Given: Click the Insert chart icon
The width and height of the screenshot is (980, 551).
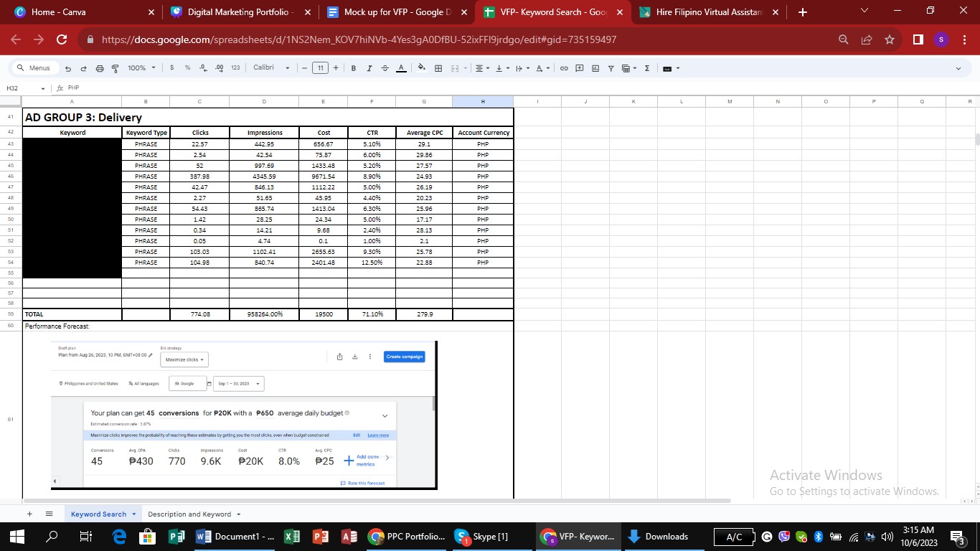Looking at the screenshot, I should tap(595, 68).
